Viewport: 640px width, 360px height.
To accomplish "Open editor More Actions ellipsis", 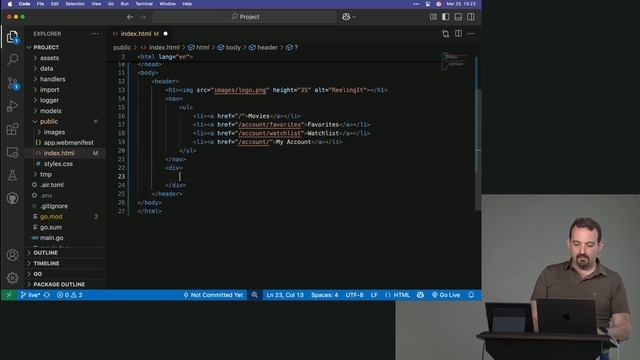I will tap(471, 33).
